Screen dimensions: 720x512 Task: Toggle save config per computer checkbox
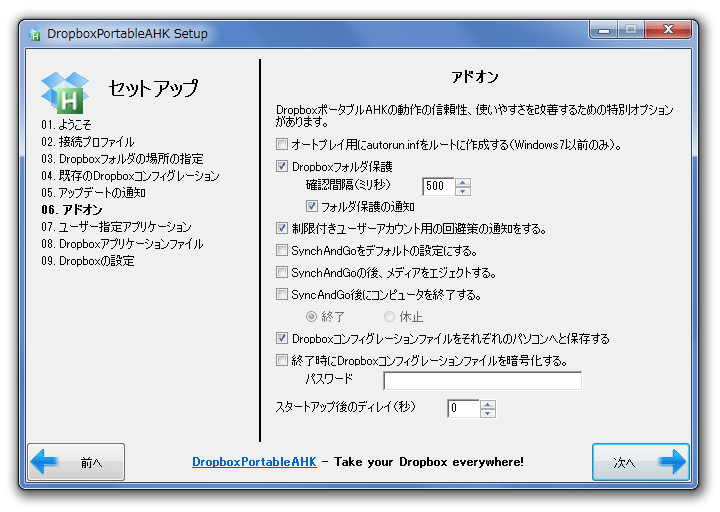pos(281,338)
